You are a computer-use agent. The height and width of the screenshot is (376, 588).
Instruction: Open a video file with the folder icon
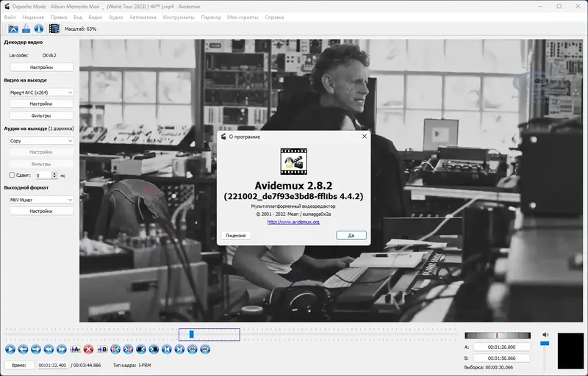click(13, 29)
